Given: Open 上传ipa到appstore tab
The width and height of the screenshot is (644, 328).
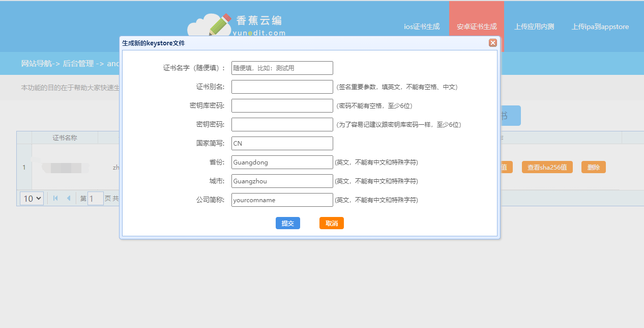Looking at the screenshot, I should [600, 27].
